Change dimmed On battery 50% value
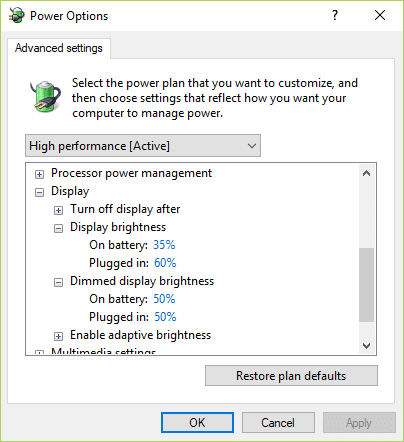Image resolution: width=404 pixels, height=442 pixels. pyautogui.click(x=164, y=299)
